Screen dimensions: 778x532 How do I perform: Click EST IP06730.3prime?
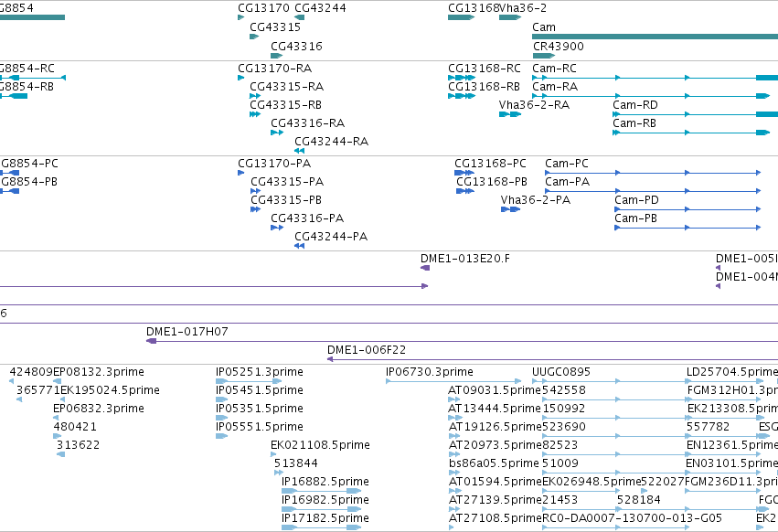tap(453, 381)
